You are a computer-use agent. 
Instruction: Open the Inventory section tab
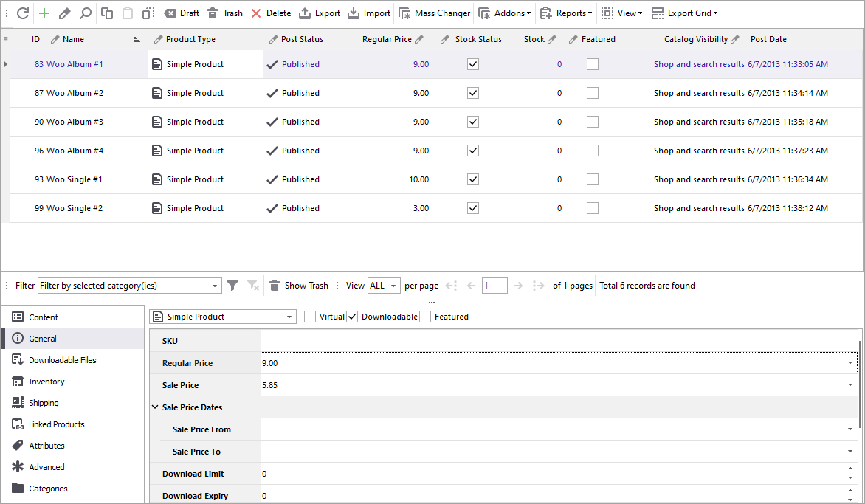(46, 382)
